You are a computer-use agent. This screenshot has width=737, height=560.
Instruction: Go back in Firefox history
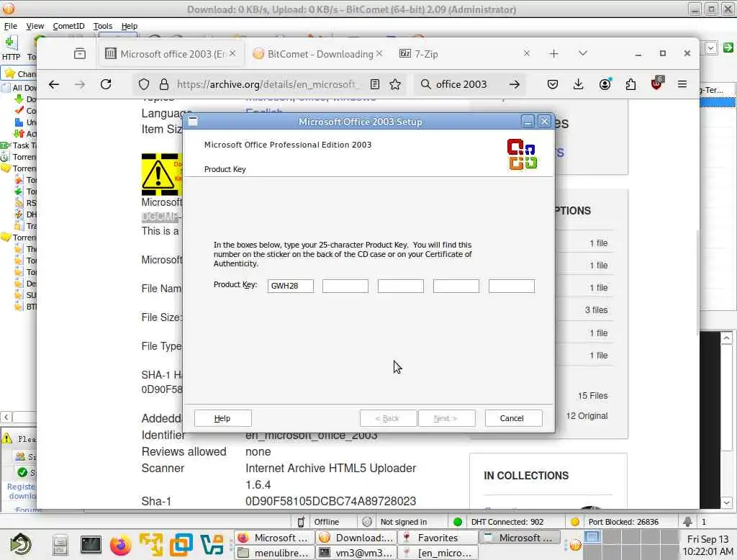pos(53,84)
